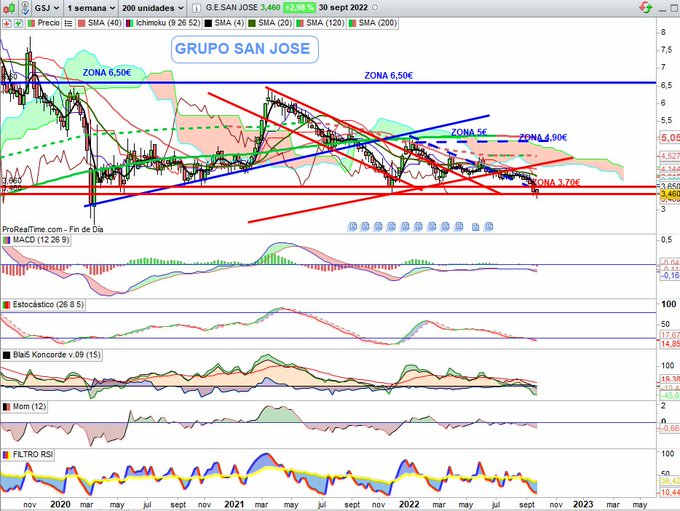
Task: Click the green percent change badge
Action: 299,7
